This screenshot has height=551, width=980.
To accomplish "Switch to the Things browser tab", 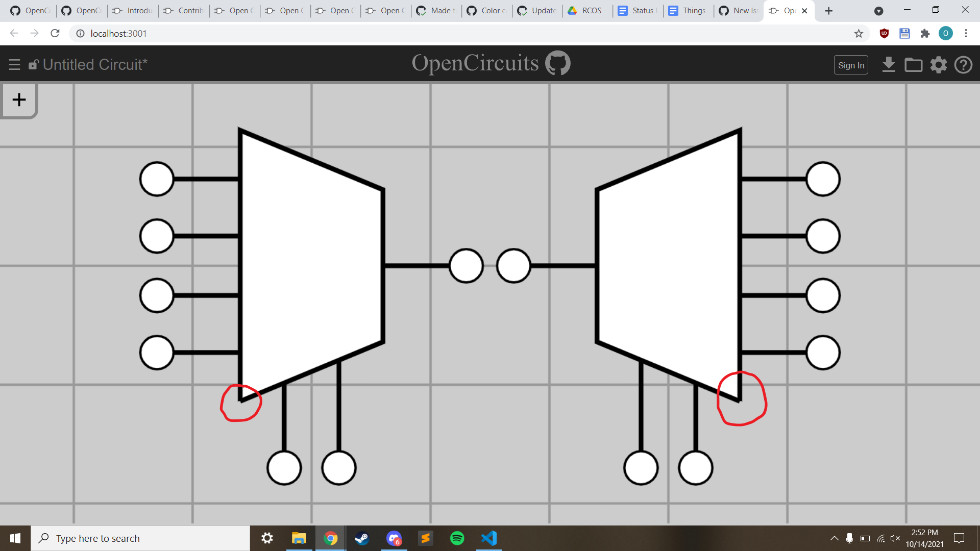I will pyautogui.click(x=688, y=10).
